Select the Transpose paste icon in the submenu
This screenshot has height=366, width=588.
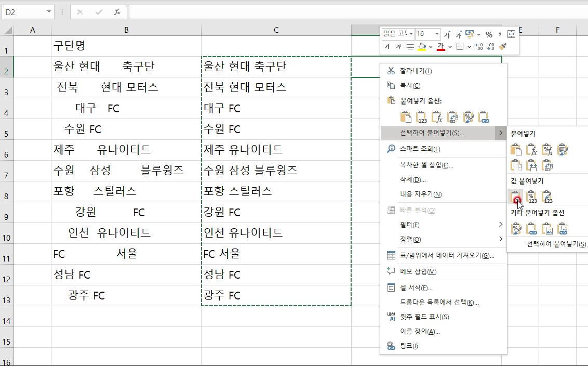[547, 165]
